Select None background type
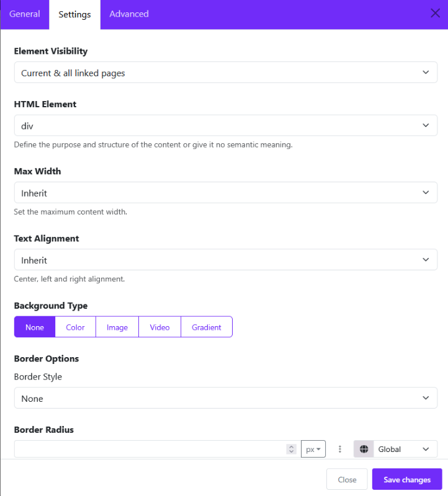The height and width of the screenshot is (496, 448). 35,327
